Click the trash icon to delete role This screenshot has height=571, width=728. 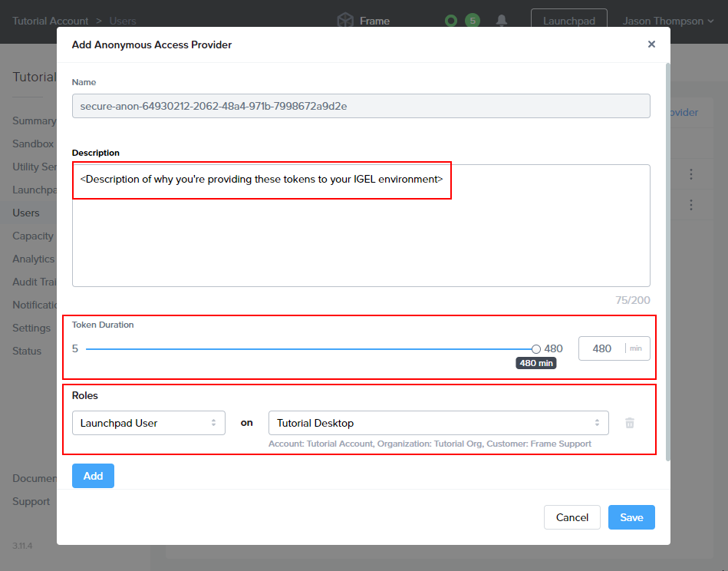[x=629, y=423]
